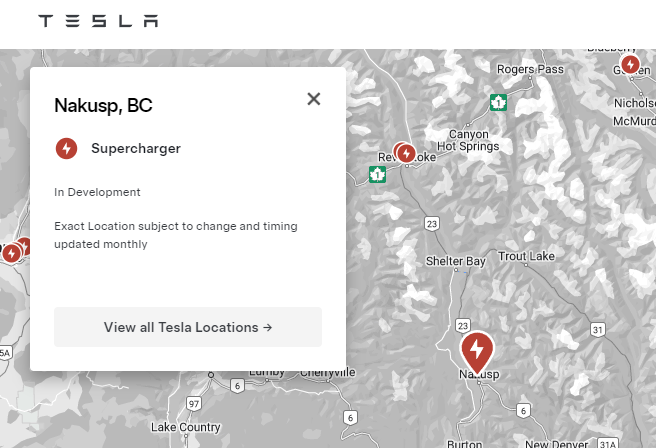Viewport: 656px width, 448px height.
Task: Close the Nakusp, BC info card
Action: tap(314, 98)
